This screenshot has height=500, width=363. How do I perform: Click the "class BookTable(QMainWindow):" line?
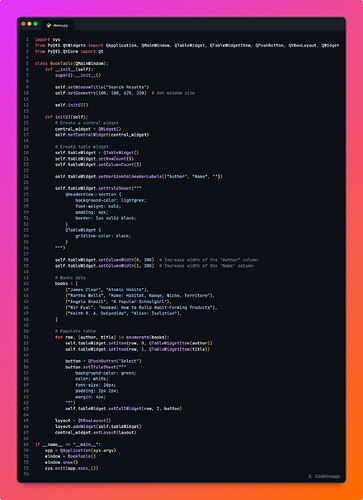pyautogui.click(x=72, y=63)
